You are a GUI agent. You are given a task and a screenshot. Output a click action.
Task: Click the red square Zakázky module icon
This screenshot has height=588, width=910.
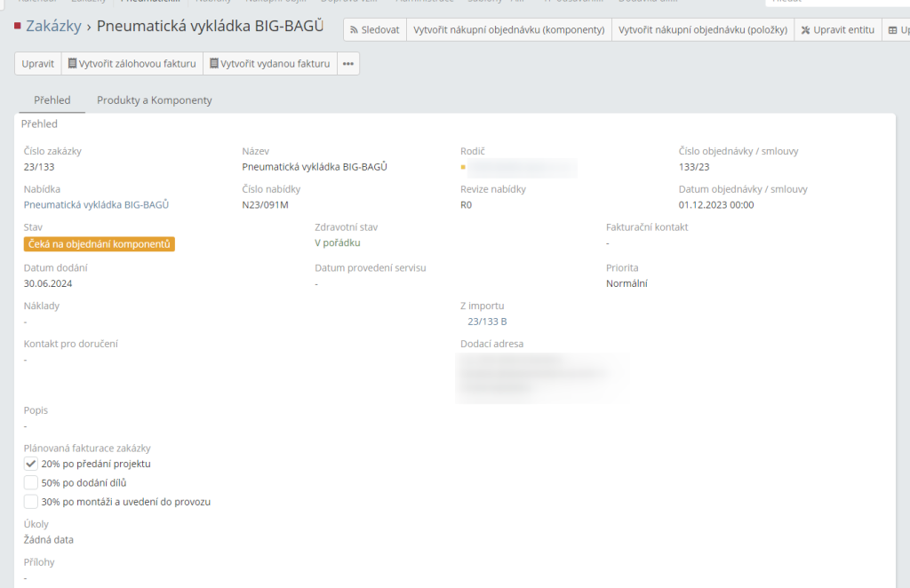coord(18,27)
